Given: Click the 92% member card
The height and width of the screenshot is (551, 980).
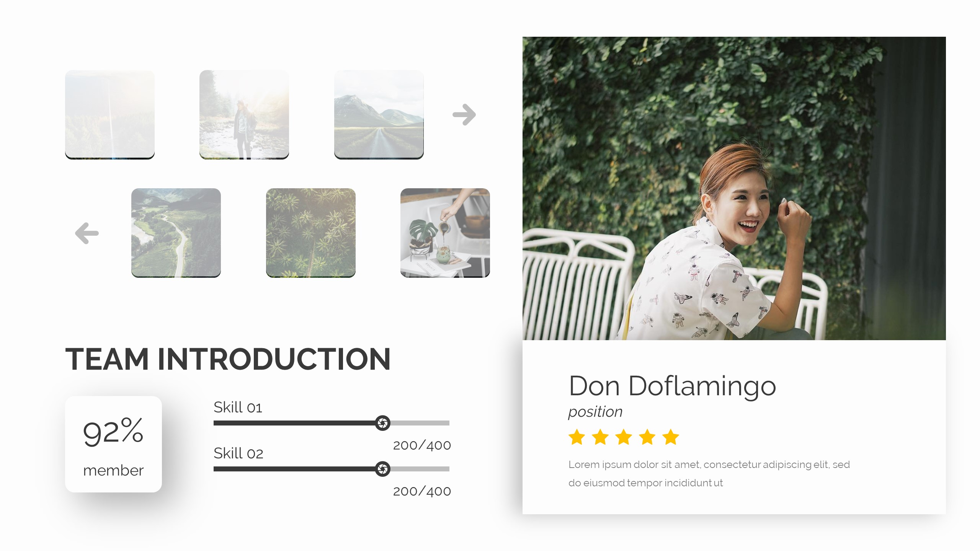Looking at the screenshot, I should tap(113, 444).
